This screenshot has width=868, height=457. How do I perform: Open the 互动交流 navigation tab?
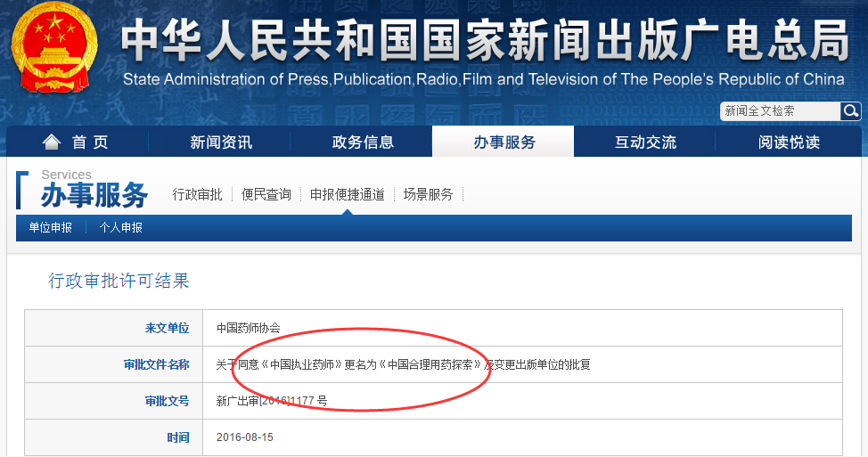(x=645, y=142)
